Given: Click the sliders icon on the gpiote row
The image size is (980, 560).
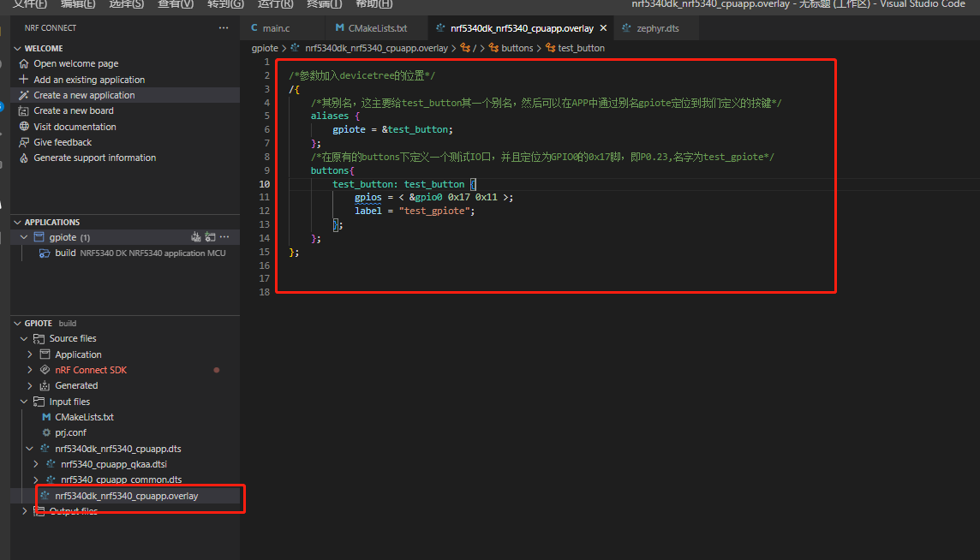Looking at the screenshot, I should 195,237.
